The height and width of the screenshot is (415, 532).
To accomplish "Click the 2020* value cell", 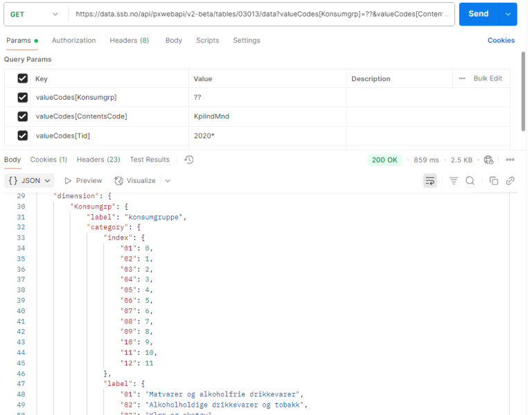I will [267, 136].
